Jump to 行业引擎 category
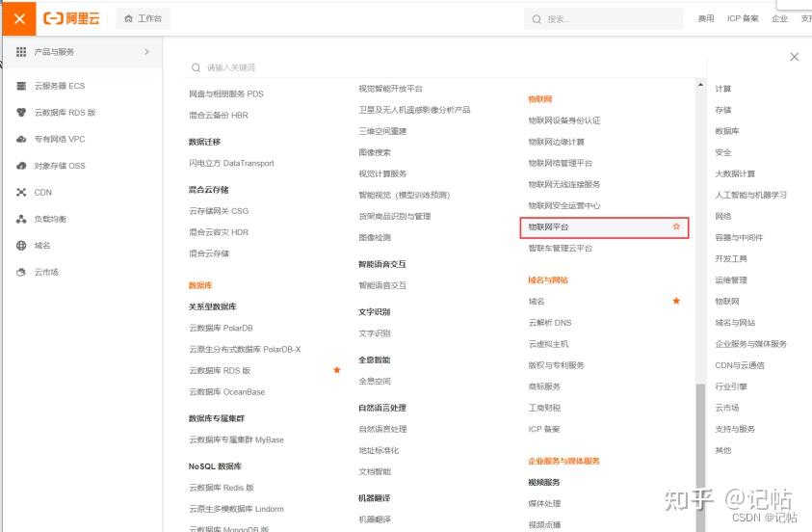 tap(731, 386)
